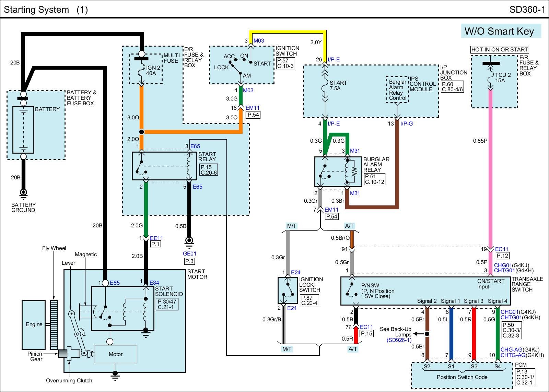Select the Engine block in the start motor diagram
This screenshot has width=549, height=392.
coord(34,324)
